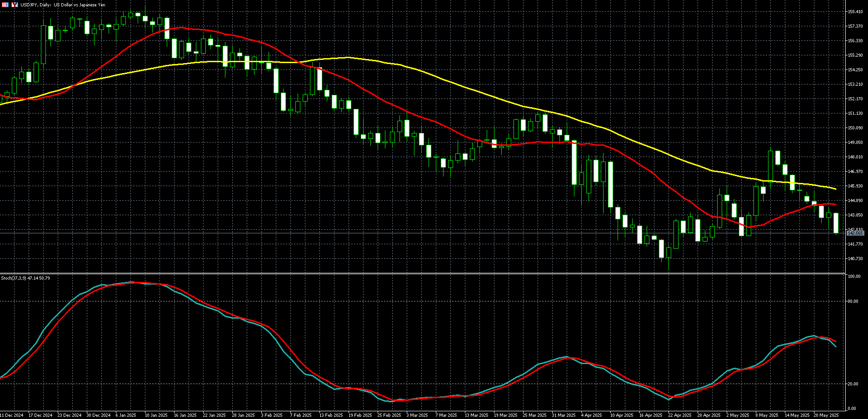
Task: Click the 145.930 price axis label
Action: [x=855, y=186]
